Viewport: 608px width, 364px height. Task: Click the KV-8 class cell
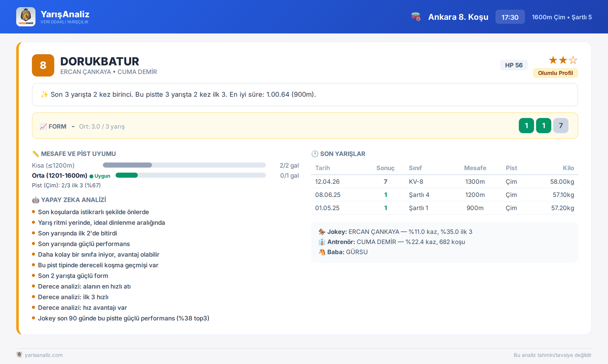(416, 181)
